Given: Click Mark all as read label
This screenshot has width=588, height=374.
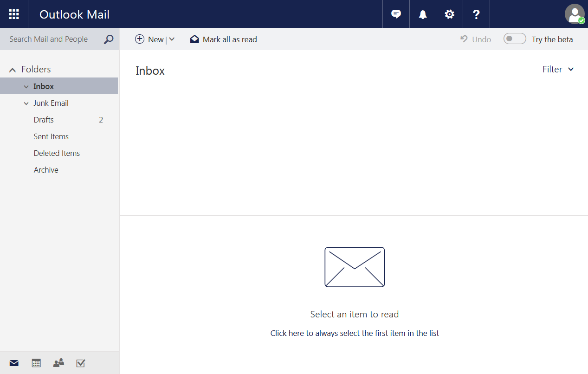Looking at the screenshot, I should click(230, 39).
